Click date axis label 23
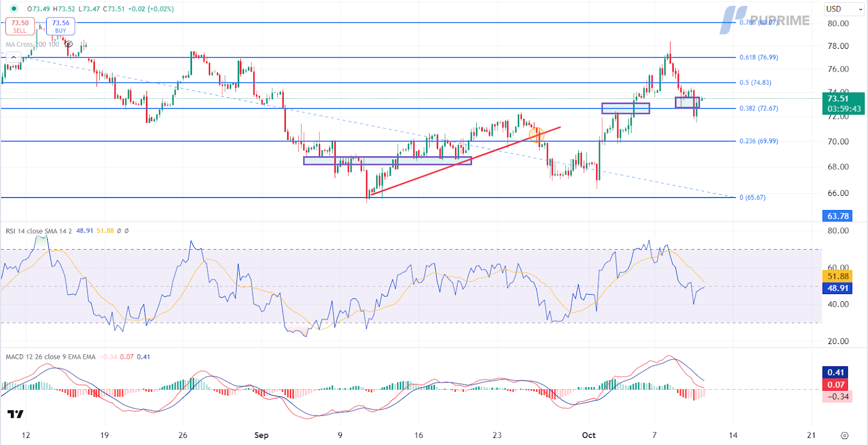The width and height of the screenshot is (868, 445). tap(497, 435)
